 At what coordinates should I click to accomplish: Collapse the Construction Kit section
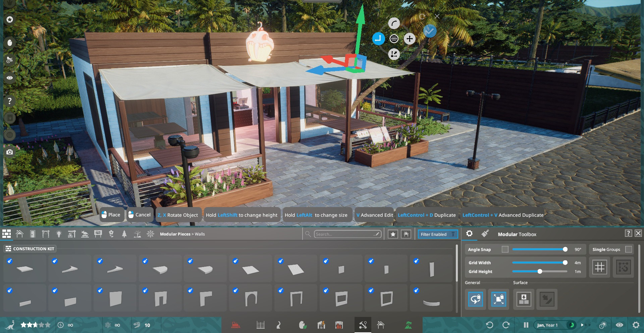30,249
